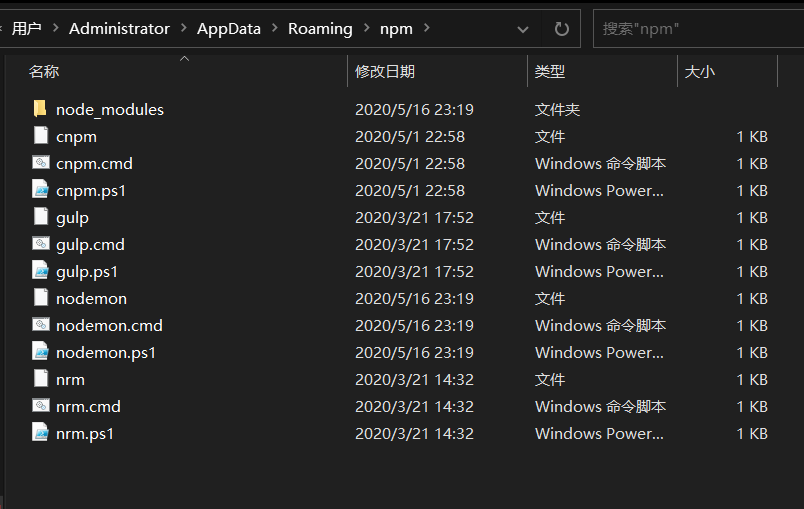The image size is (804, 509).
Task: Sort by the 名称 column header
Action: click(x=44, y=71)
